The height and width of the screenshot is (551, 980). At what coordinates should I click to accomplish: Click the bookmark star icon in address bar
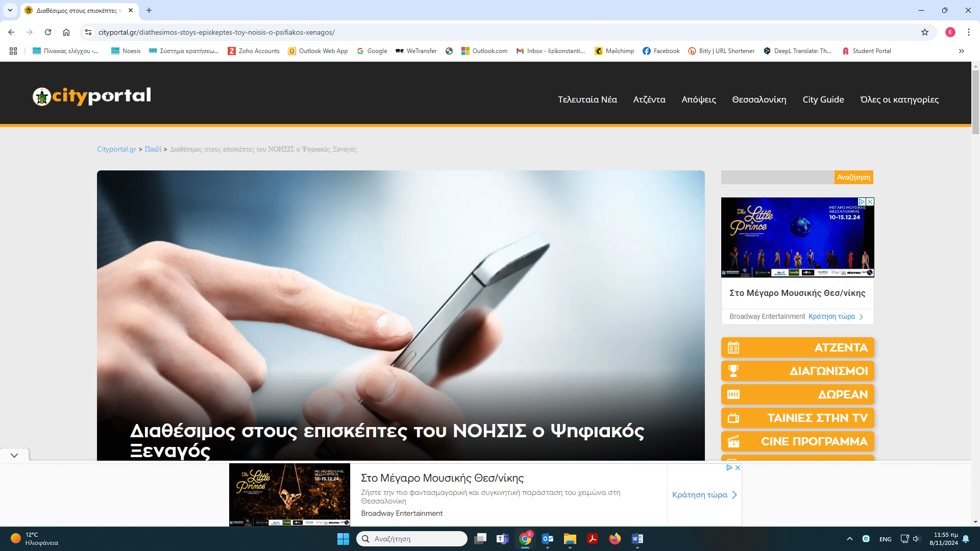click(925, 32)
